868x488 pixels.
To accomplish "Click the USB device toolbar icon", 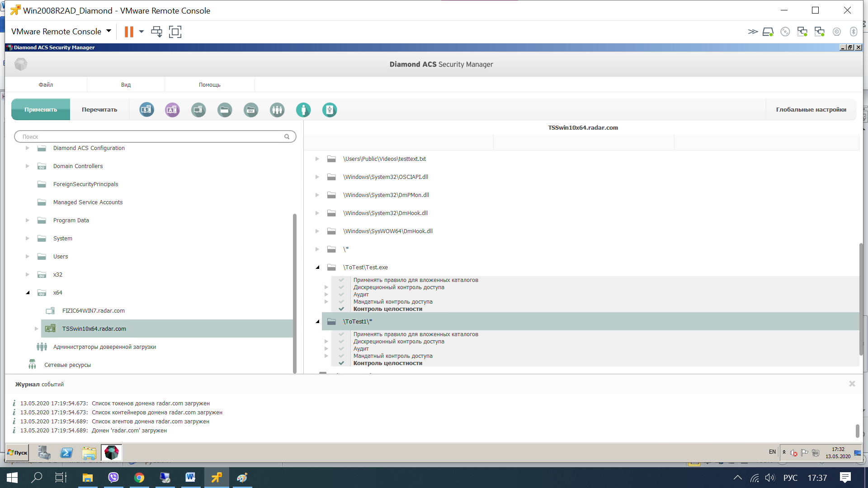I will tap(330, 110).
